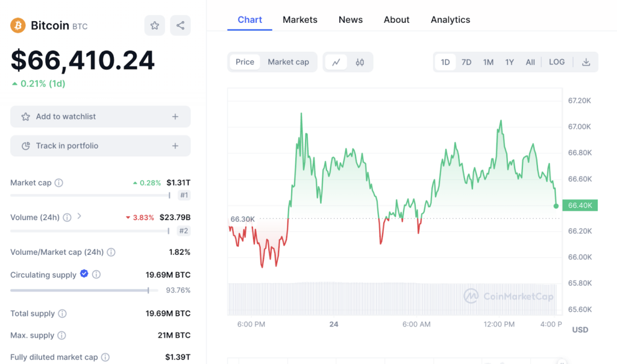Click the Market cap info icon
Image resolution: width=617 pixels, height=364 pixels.
click(59, 183)
